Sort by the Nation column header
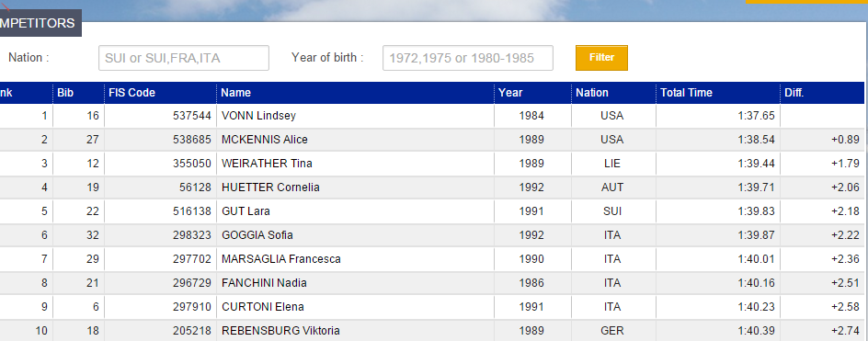Image resolution: width=868 pixels, height=341 pixels. pos(592,93)
